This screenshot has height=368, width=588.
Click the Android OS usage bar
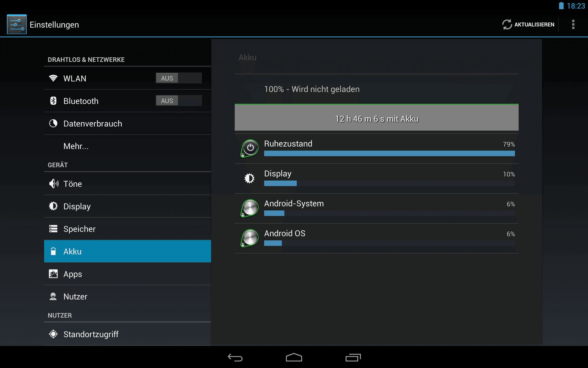pos(389,243)
